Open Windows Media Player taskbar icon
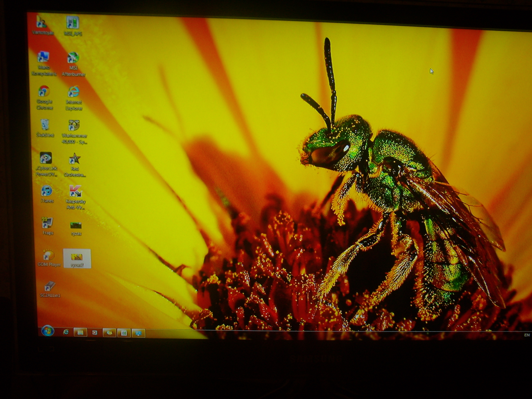Viewport: 532px width, 399px height. (x=95, y=333)
